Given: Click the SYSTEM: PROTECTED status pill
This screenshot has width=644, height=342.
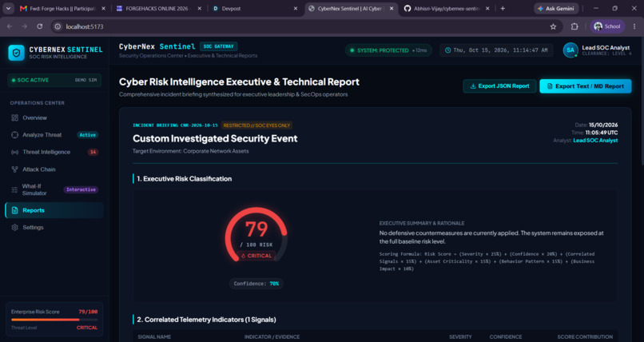Looking at the screenshot, I should (x=388, y=50).
